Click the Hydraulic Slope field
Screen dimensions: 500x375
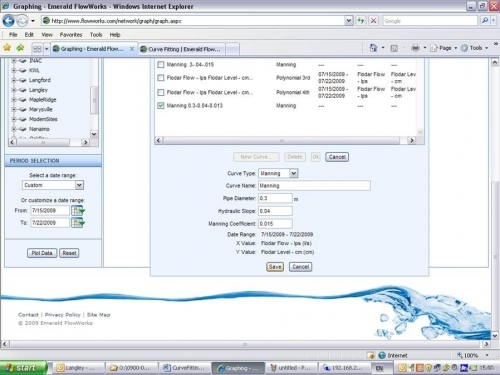coord(275,211)
